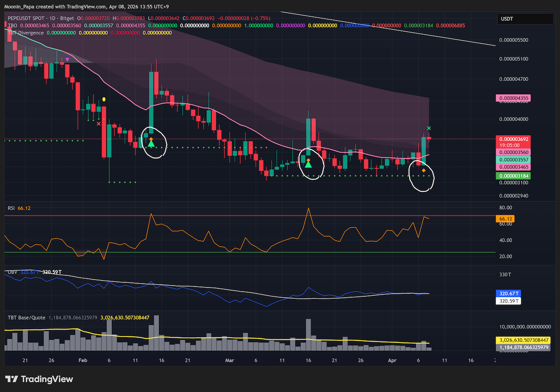Click the white 320.59 T OBV label
The height and width of the screenshot is (392, 560).
[x=509, y=301]
